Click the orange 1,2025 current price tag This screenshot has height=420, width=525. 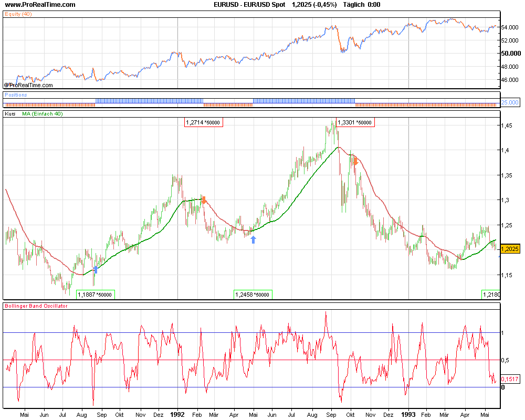tap(510, 249)
